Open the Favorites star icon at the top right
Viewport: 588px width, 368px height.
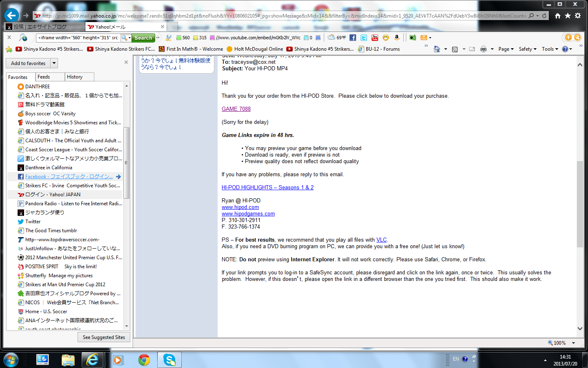[x=568, y=16]
